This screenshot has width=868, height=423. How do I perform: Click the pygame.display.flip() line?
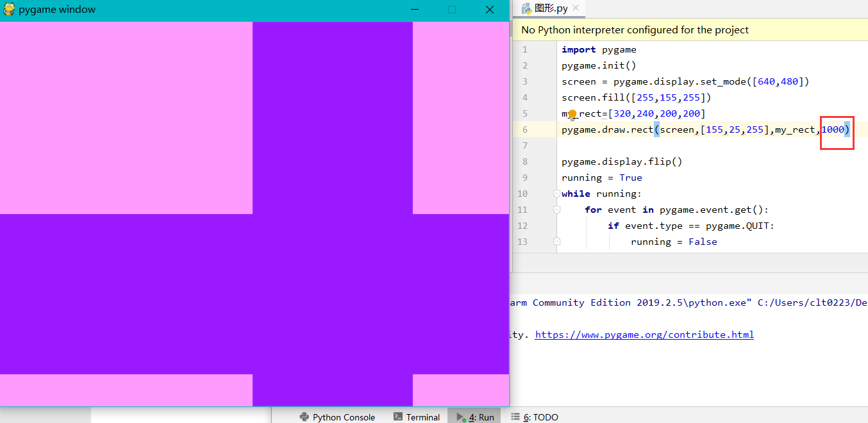point(622,162)
